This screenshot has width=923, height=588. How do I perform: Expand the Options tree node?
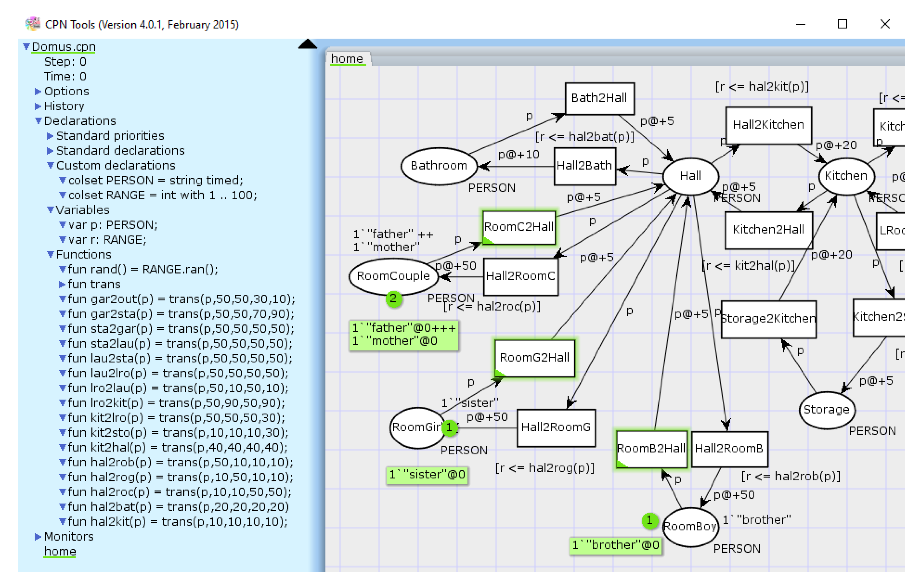(38, 92)
